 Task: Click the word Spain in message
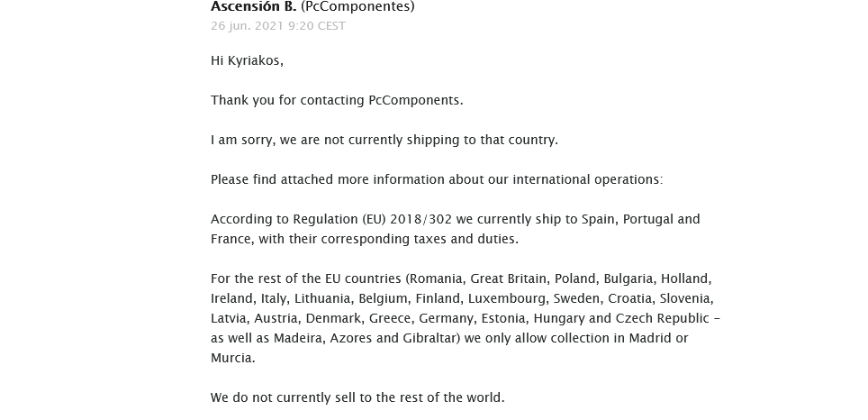pos(599,219)
